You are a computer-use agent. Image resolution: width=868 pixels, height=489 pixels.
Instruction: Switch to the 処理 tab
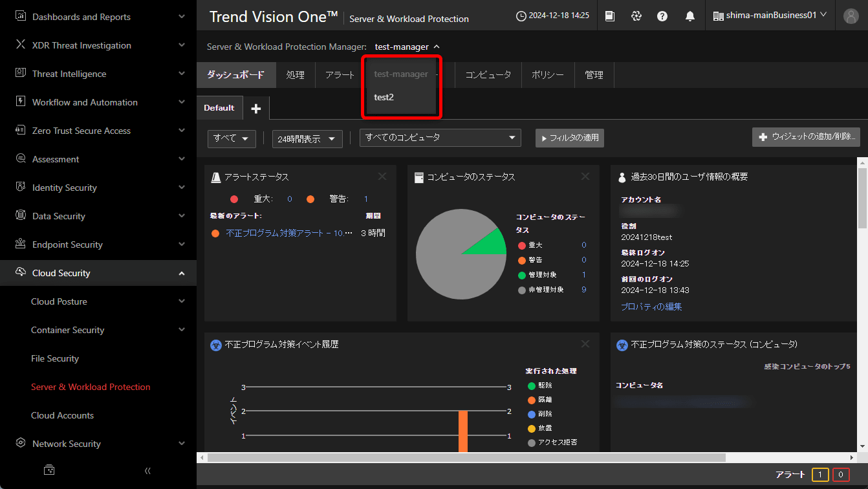tap(296, 75)
